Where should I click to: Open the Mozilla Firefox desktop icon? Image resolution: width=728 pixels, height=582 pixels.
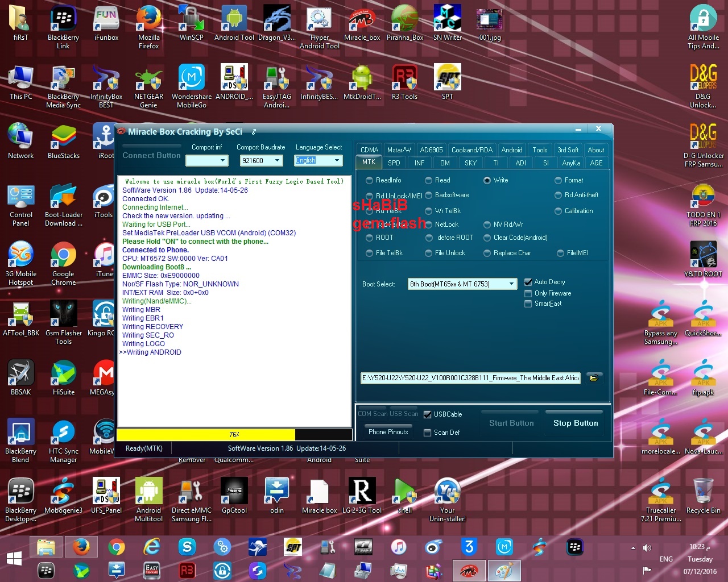[x=149, y=27]
